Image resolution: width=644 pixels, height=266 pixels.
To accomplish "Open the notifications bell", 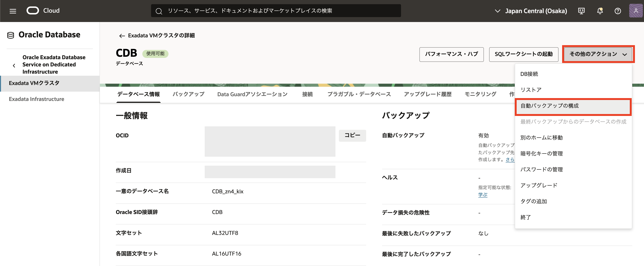I will 600,11.
